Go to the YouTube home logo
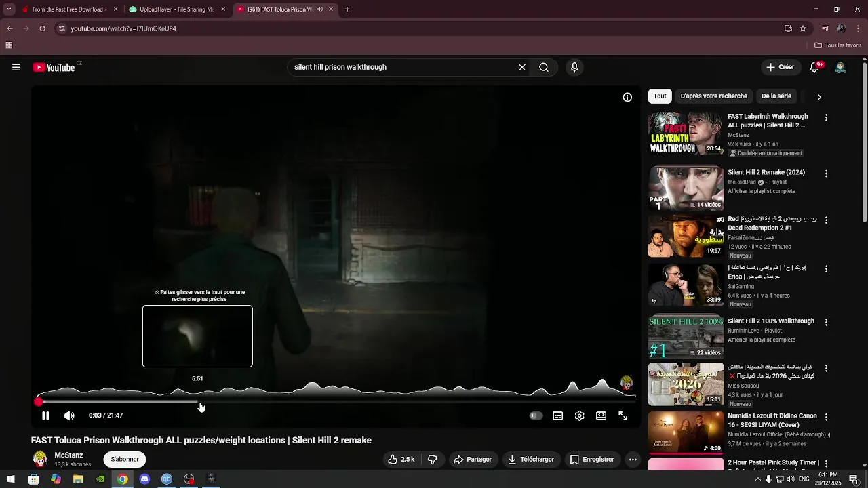This screenshot has width=868, height=488. [x=54, y=67]
